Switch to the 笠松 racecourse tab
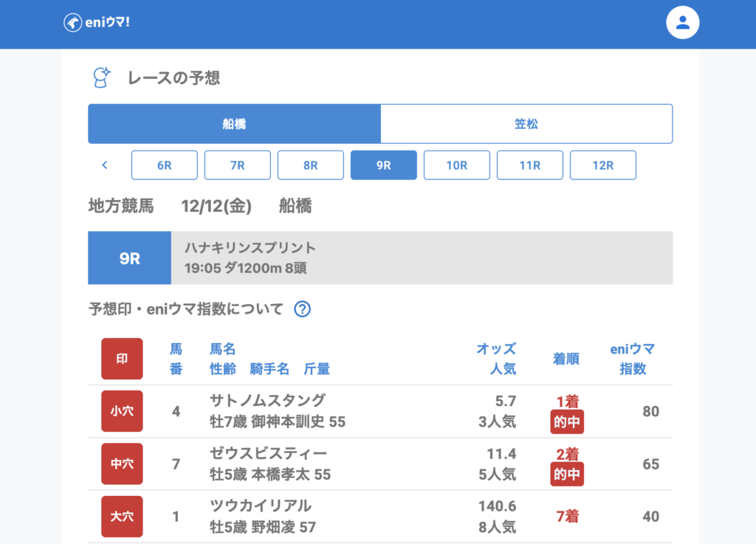 (526, 124)
